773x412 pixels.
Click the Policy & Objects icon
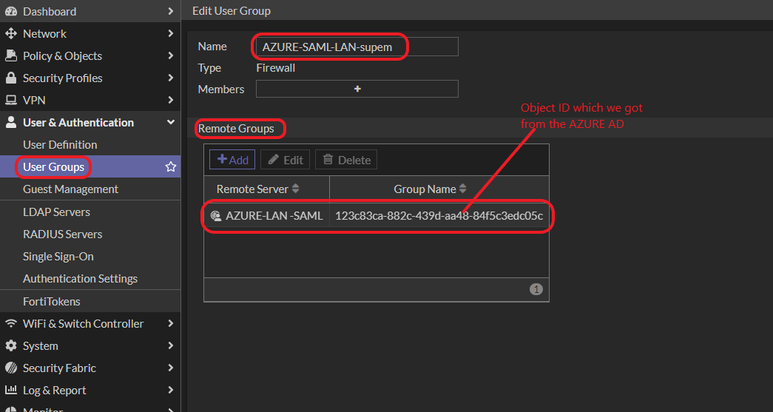click(10, 56)
